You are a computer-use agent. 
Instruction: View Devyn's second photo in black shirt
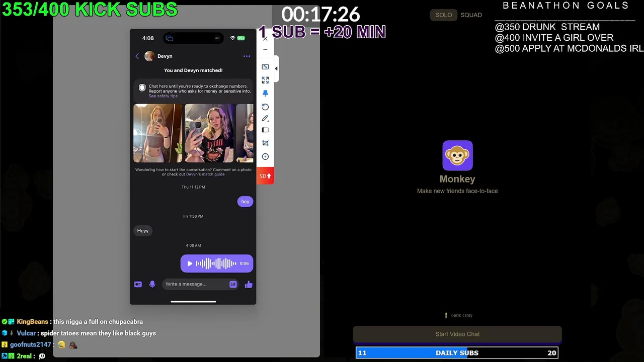click(x=209, y=133)
